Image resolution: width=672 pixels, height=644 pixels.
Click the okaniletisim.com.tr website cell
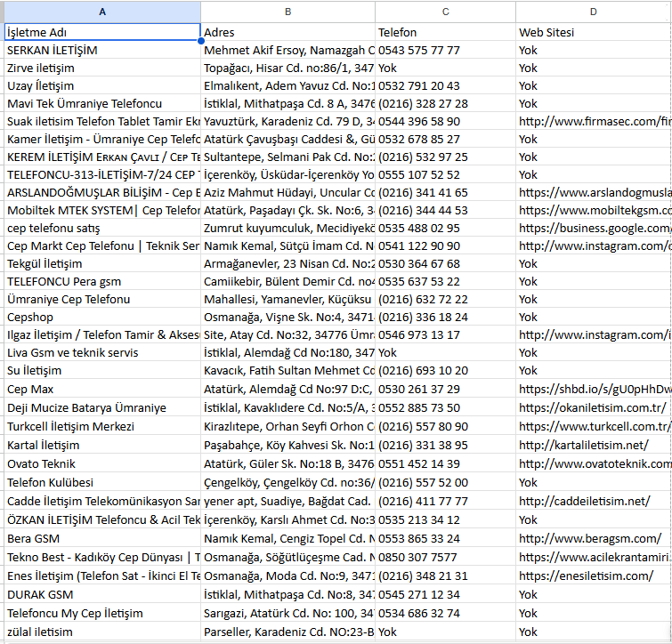tap(594, 407)
